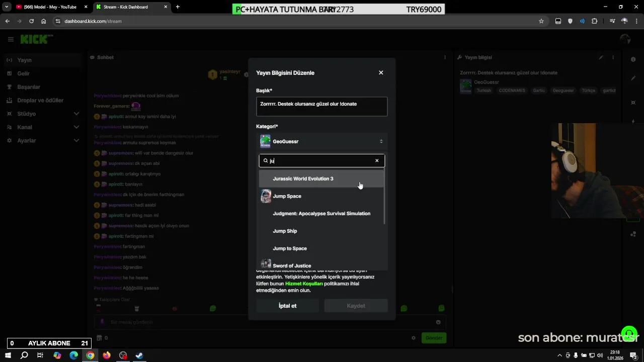
Task: Bookmark this page with star
Action: (541, 21)
